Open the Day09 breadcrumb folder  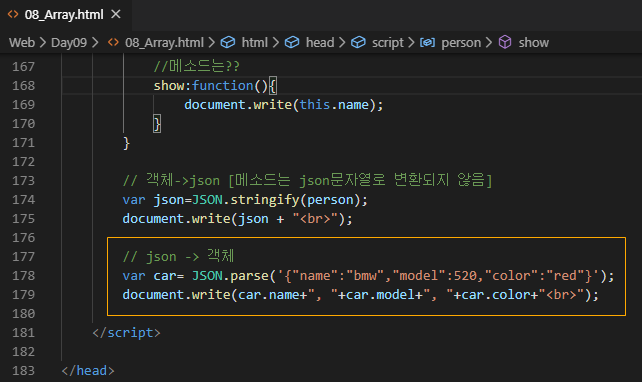pyautogui.click(x=69, y=43)
